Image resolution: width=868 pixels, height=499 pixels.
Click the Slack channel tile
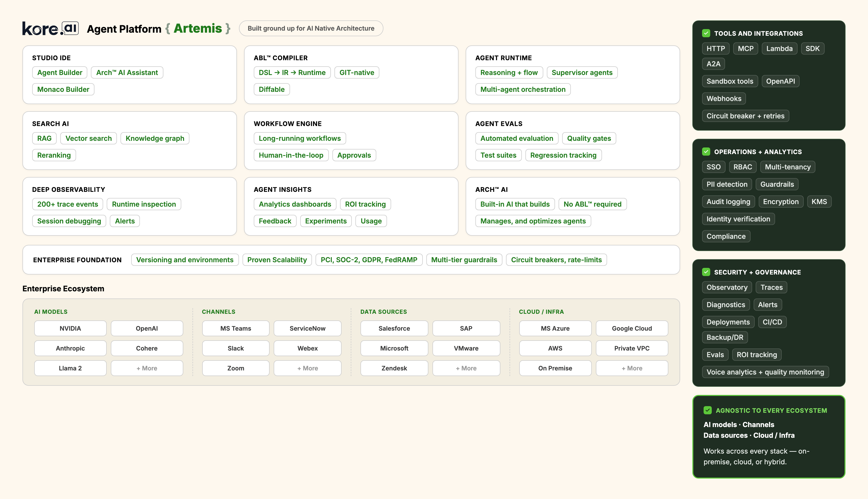pos(236,348)
